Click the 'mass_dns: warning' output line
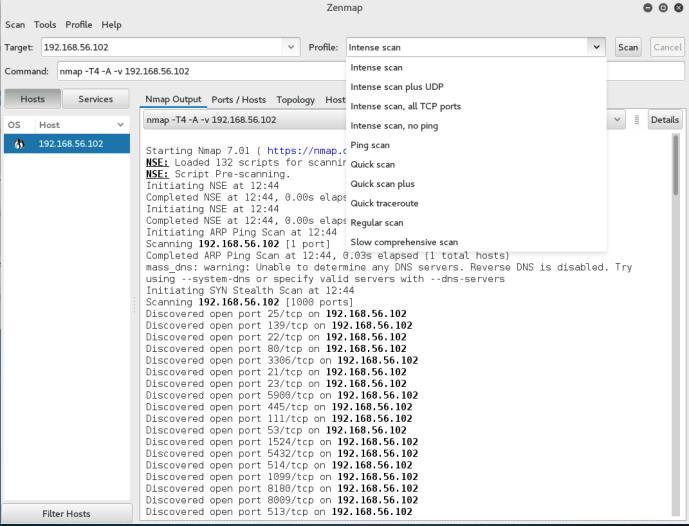 389,273
